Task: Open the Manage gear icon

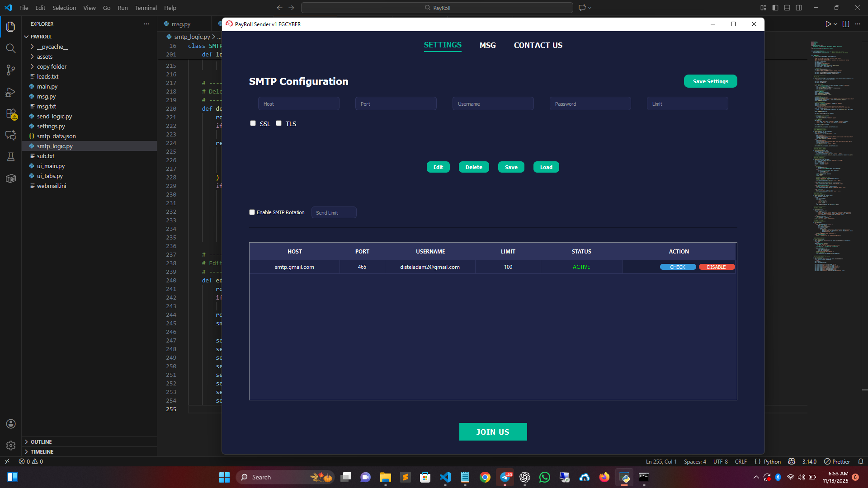Action: [x=11, y=446]
